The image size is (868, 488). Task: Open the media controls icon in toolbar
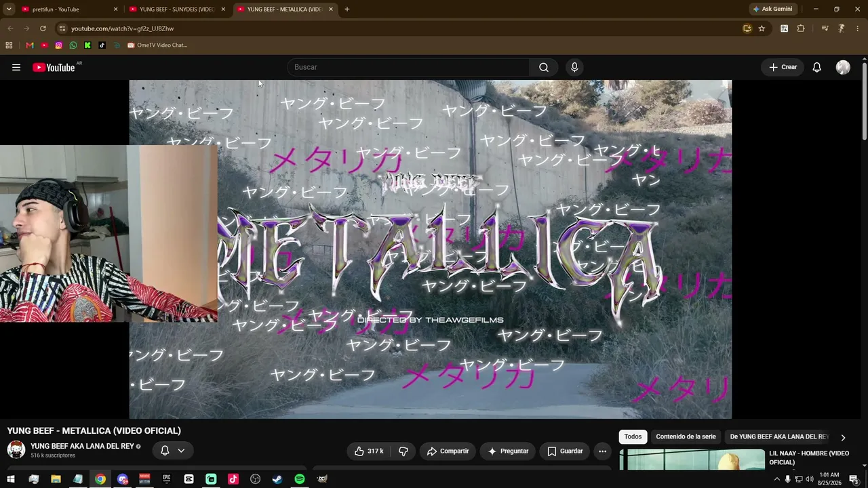pyautogui.click(x=825, y=28)
